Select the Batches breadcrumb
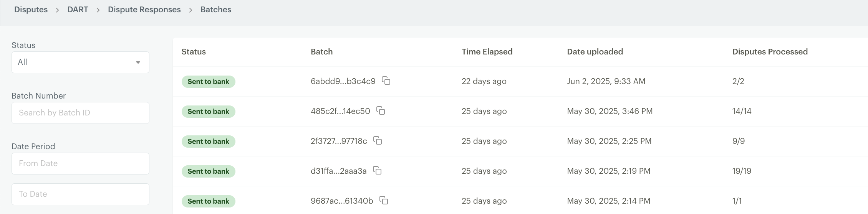The image size is (868, 214). (216, 10)
